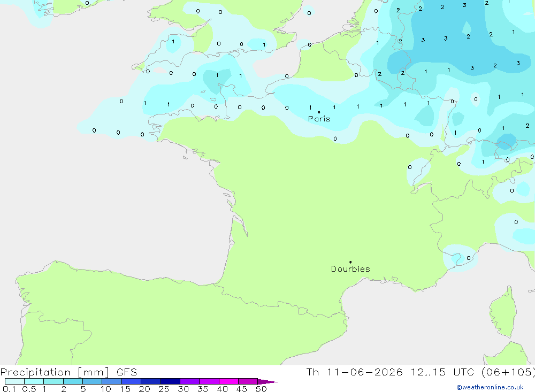Click the Paris city label
The image size is (535, 392).
[319, 119]
